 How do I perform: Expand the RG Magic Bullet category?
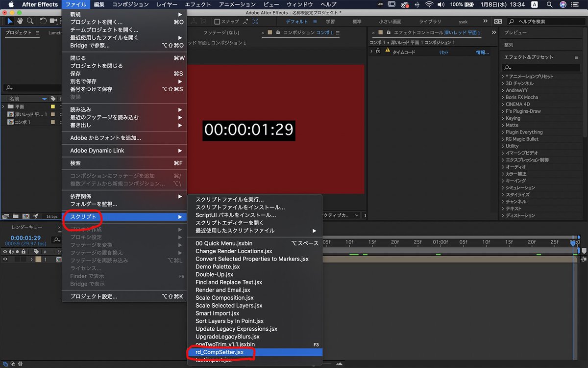503,139
